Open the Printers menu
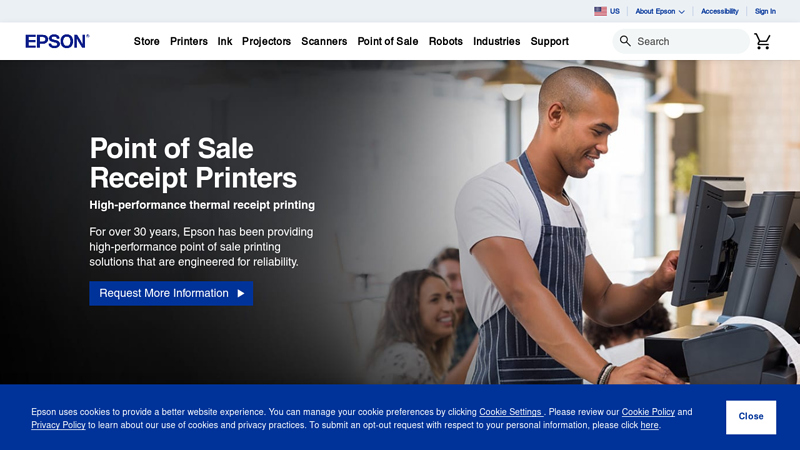The width and height of the screenshot is (800, 450). (189, 41)
